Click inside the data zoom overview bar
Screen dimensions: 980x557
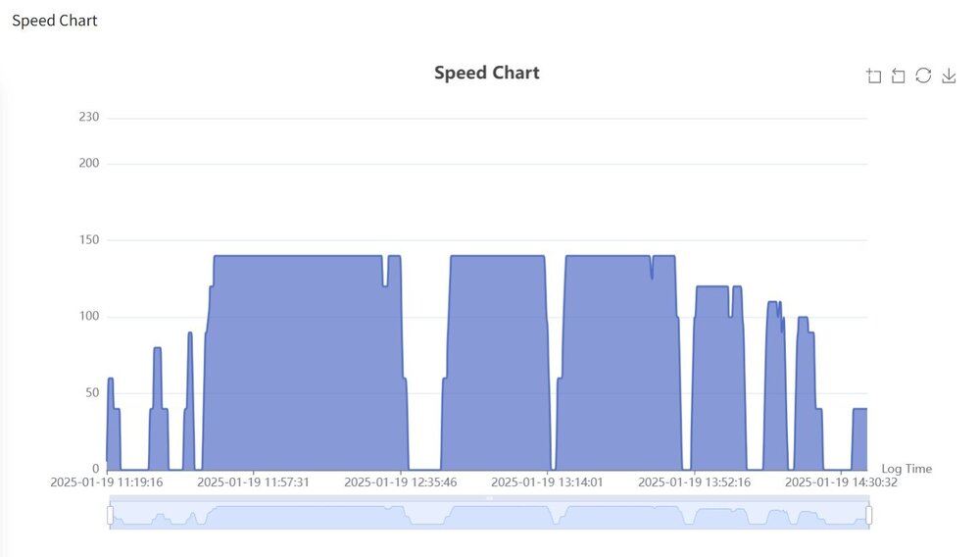click(490, 516)
